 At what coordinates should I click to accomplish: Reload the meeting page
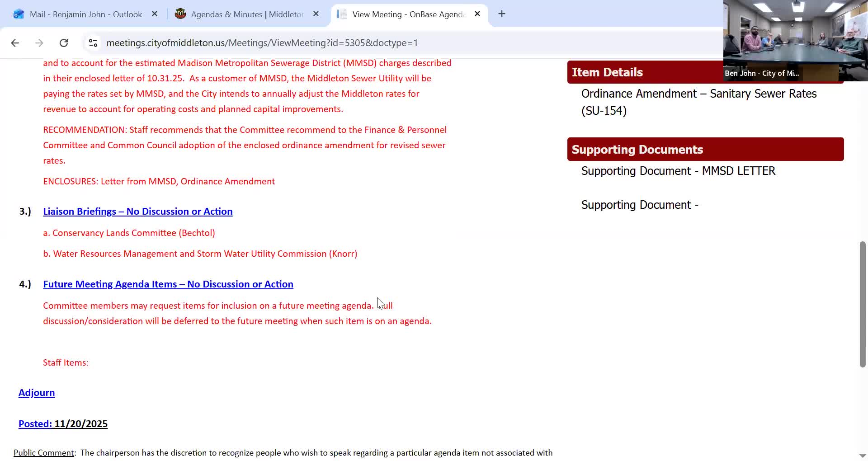point(64,43)
